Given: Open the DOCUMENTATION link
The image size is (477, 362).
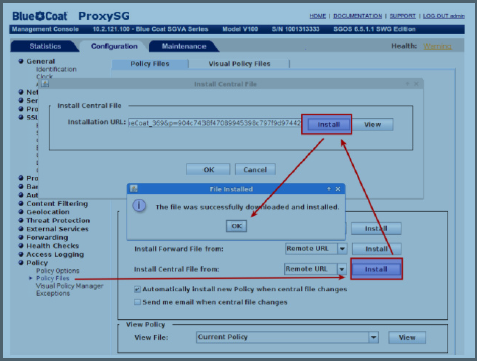Looking at the screenshot, I should pos(358,16).
